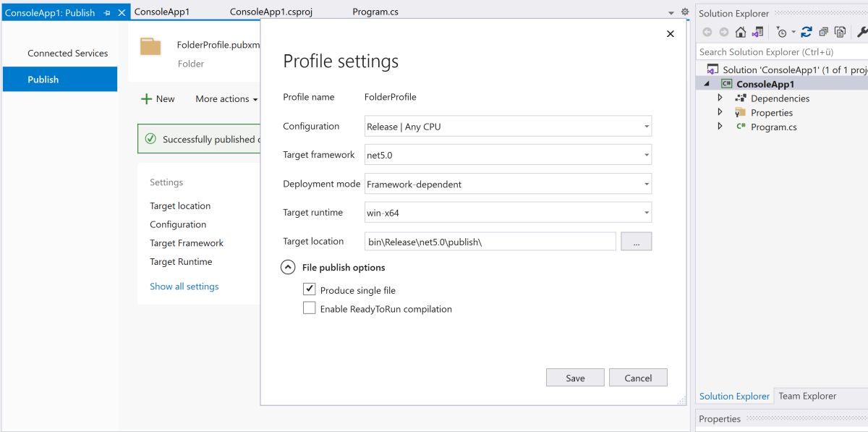Open the document tab overflow dropdown arrow
This screenshot has height=432, width=868.
pyautogui.click(x=671, y=12)
